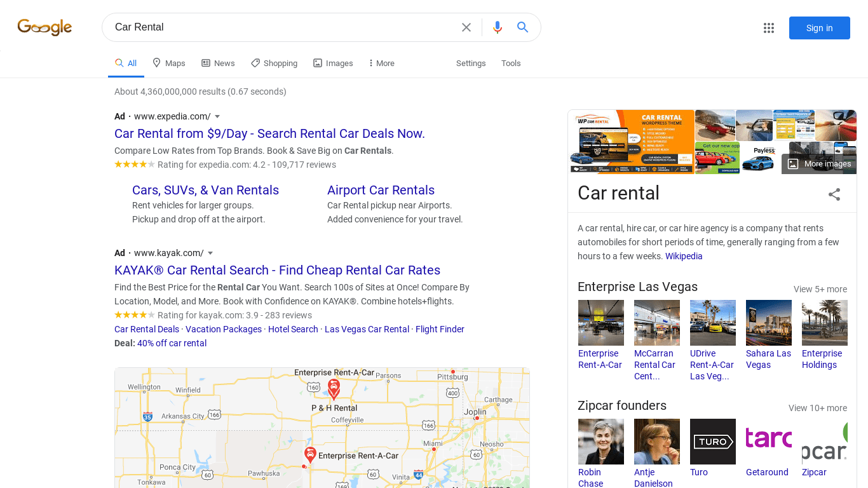Click the Turo name link
The width and height of the screenshot is (868, 488).
[699, 472]
